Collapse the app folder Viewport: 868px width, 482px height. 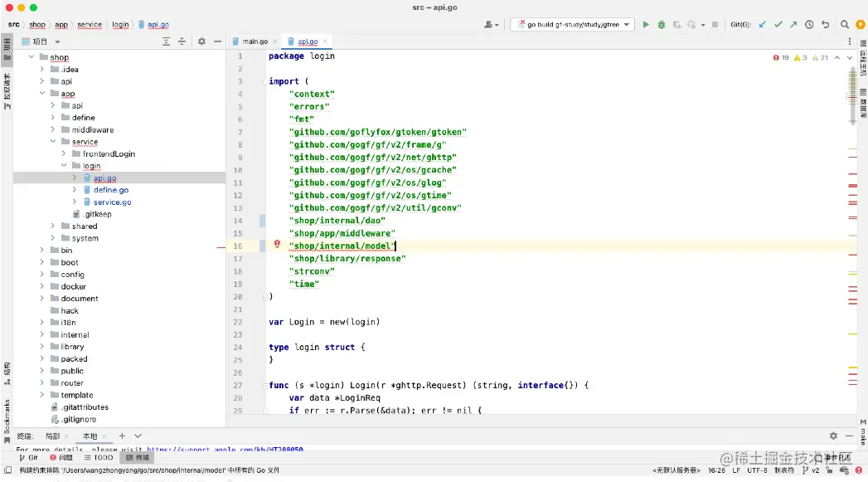pyautogui.click(x=41, y=93)
